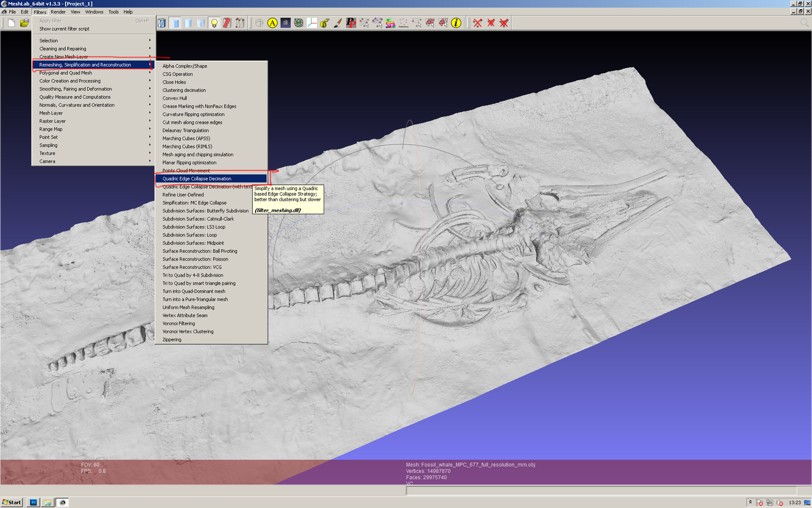The width and height of the screenshot is (812, 508).
Task: Activate select faces and vertices tool
Action: click(x=430, y=23)
